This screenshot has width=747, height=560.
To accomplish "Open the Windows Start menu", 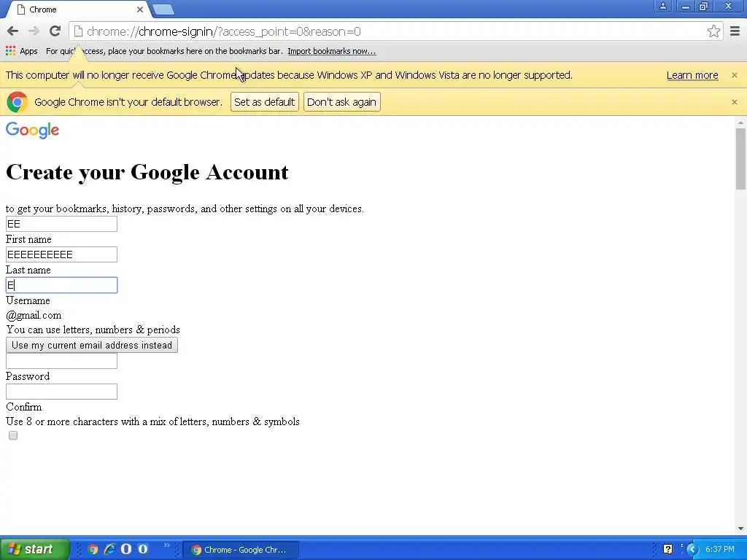I will (x=35, y=549).
